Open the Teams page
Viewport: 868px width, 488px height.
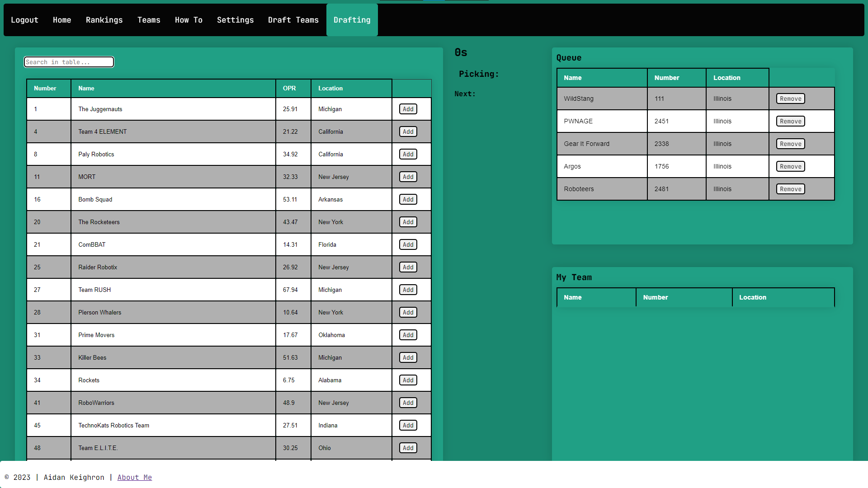tap(149, 20)
